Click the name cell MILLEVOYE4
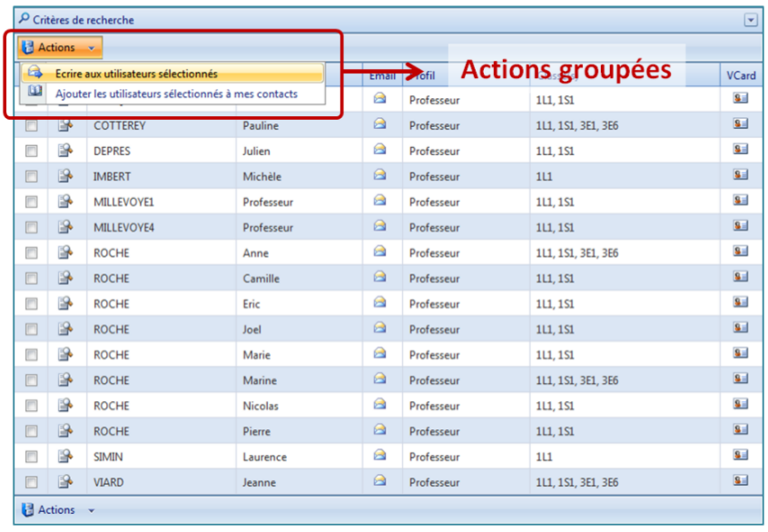This screenshot has height=532, width=768. [124, 227]
